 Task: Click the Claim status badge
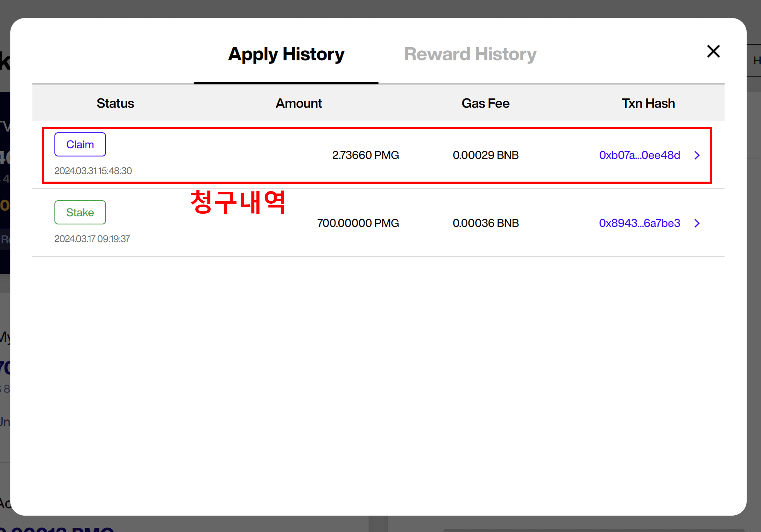[80, 144]
